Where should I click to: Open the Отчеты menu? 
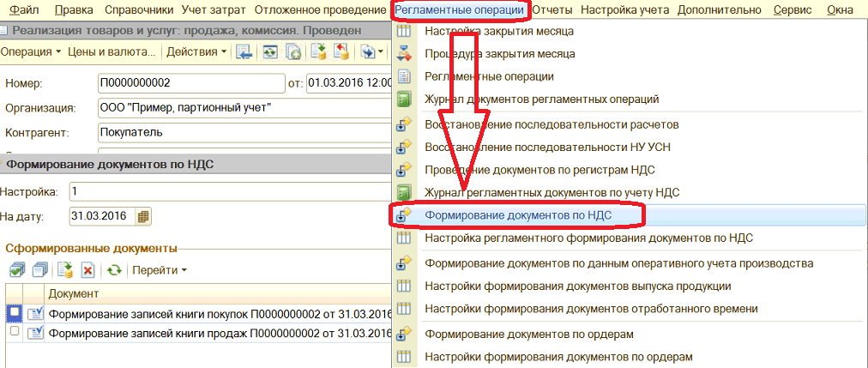pos(552,9)
